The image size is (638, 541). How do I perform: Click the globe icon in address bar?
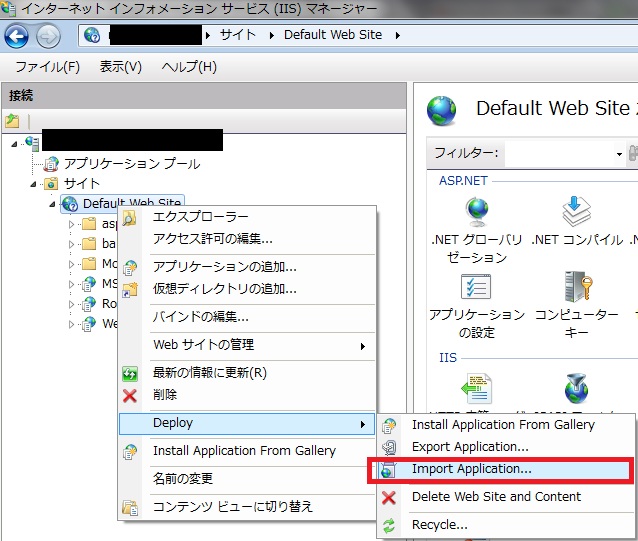(x=92, y=35)
